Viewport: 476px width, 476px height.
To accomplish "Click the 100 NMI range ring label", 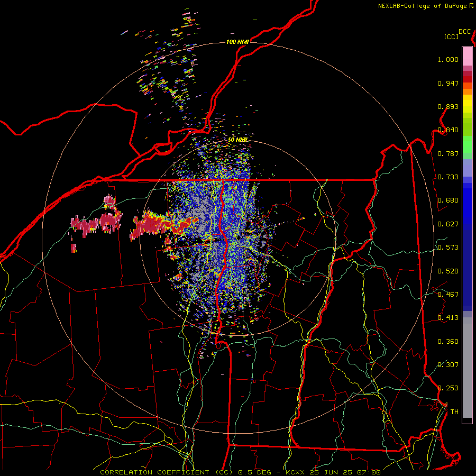I will [x=237, y=42].
